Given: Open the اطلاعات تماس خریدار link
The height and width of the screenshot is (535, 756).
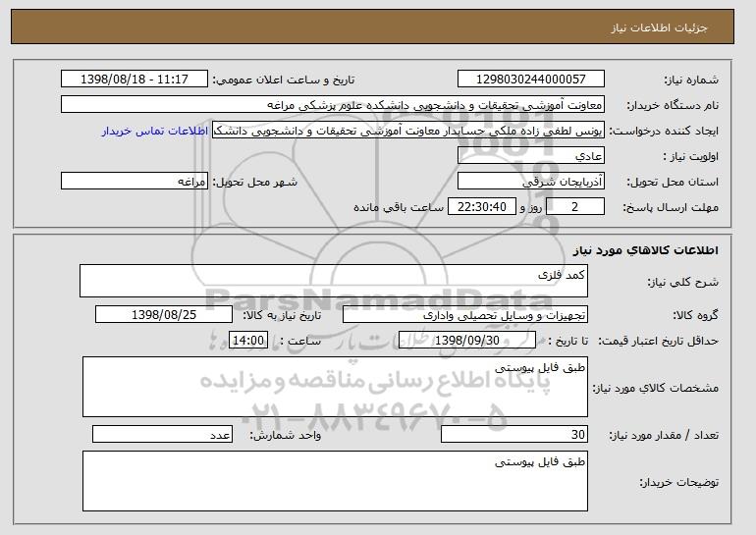Looking at the screenshot, I should 155,131.
